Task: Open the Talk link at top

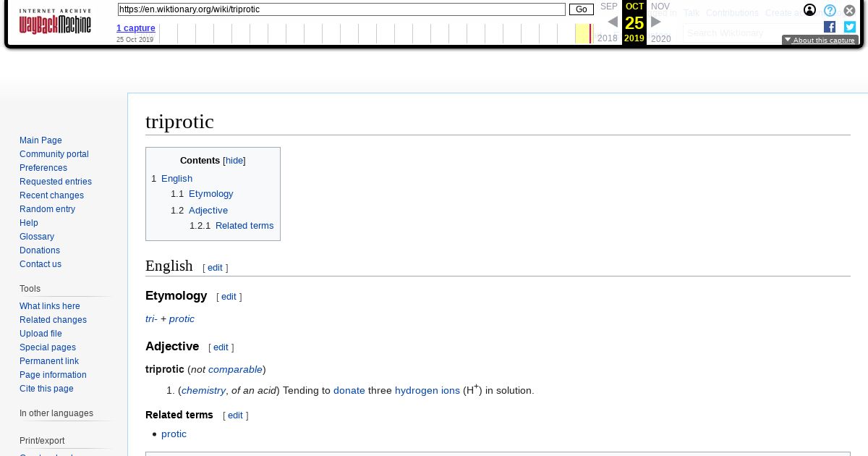Action: point(692,13)
